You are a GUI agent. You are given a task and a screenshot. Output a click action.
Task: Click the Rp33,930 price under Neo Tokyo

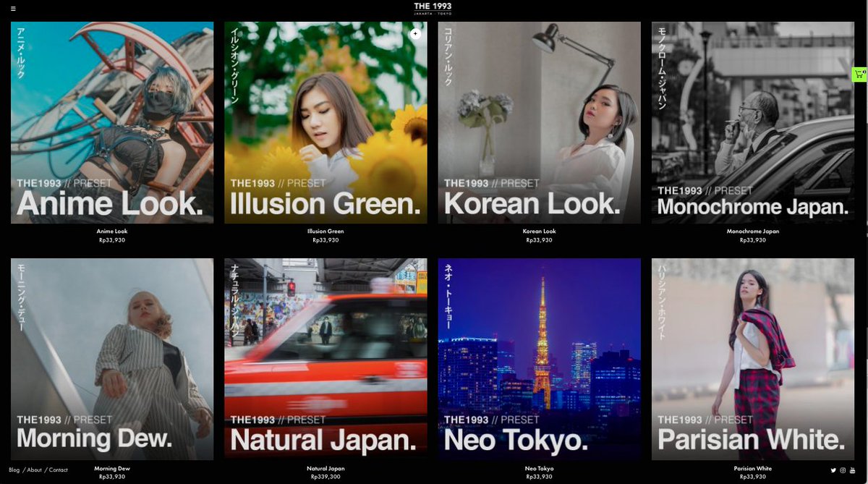540,477
